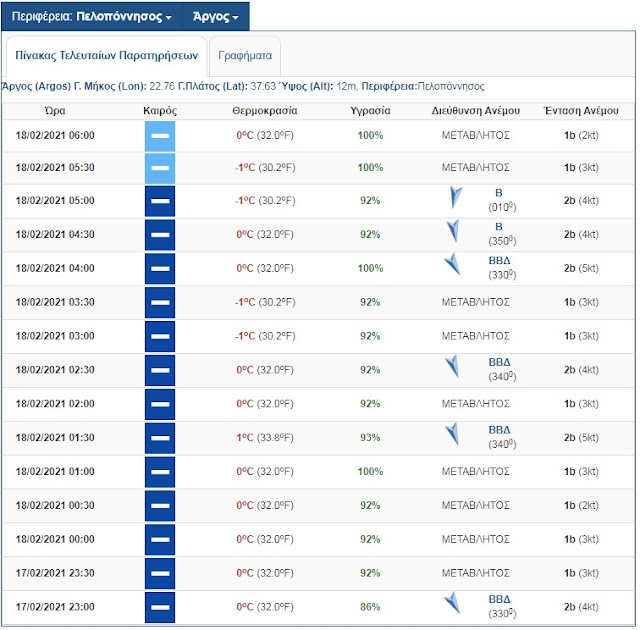Screen dimensions: 640x630
Task: Click wind direction B (010°) text
Action: pyautogui.click(x=502, y=200)
